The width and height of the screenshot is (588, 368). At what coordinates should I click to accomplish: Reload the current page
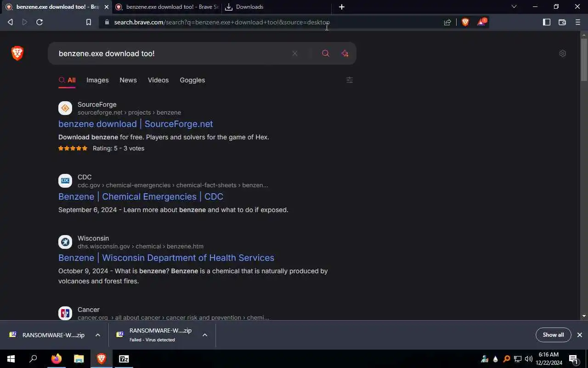40,22
